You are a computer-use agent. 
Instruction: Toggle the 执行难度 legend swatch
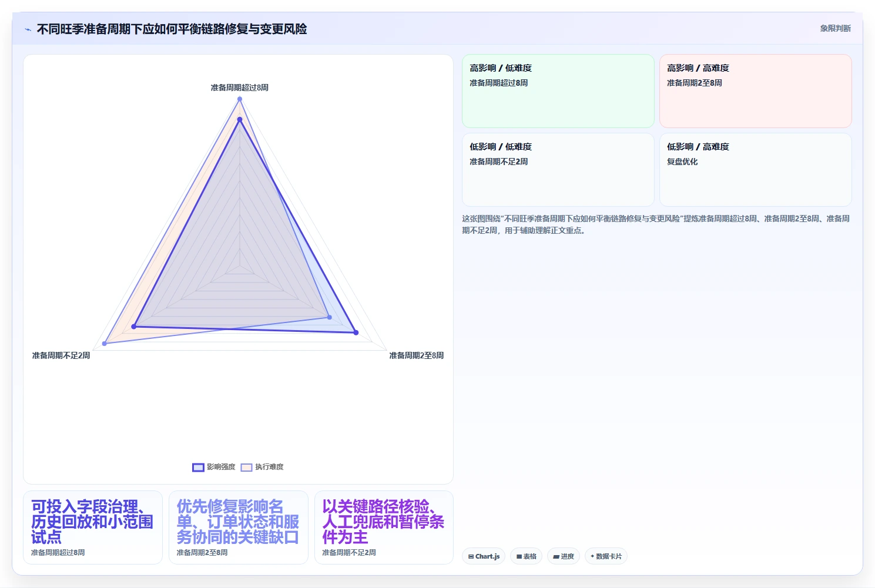[x=246, y=468]
